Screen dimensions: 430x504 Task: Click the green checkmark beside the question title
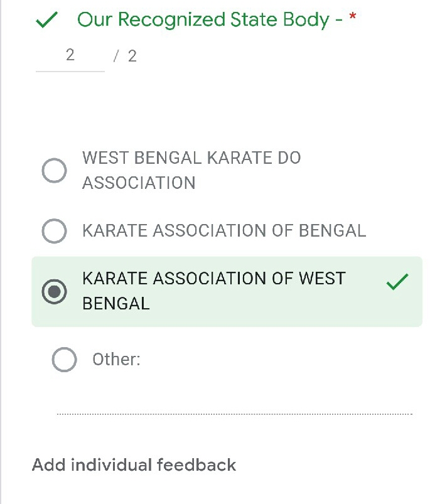click(x=48, y=21)
